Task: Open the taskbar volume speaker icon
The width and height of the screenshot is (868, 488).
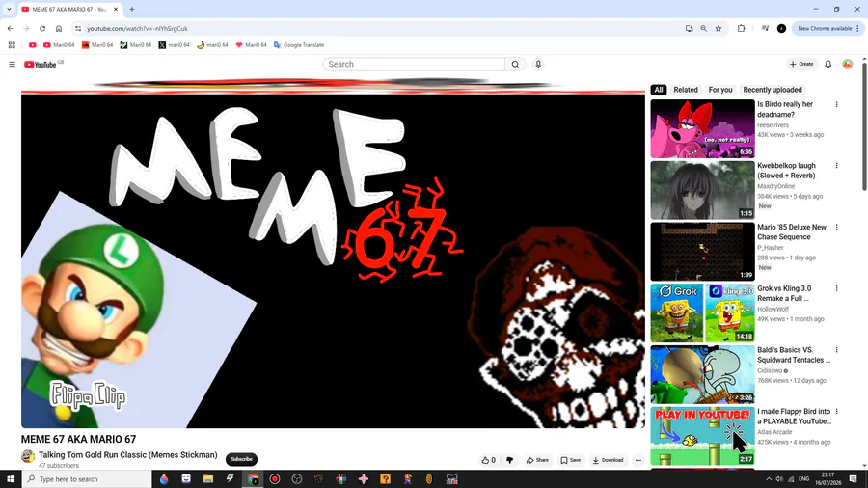Action: 779,479
